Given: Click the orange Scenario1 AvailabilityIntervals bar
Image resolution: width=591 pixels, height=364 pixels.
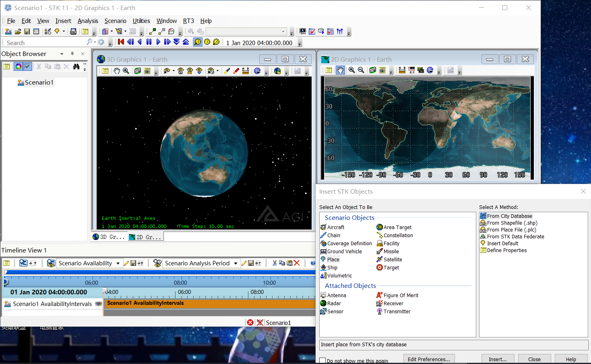Looking at the screenshot, I should tap(210, 303).
